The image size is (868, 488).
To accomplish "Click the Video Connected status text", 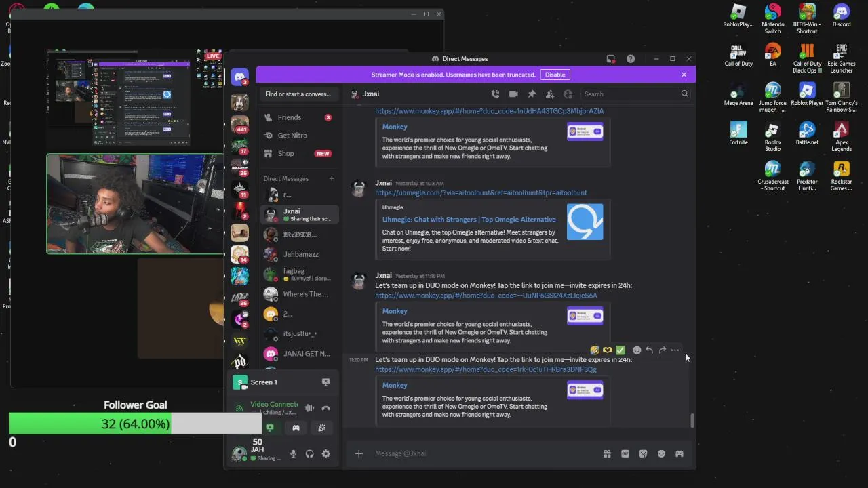I will tap(274, 405).
